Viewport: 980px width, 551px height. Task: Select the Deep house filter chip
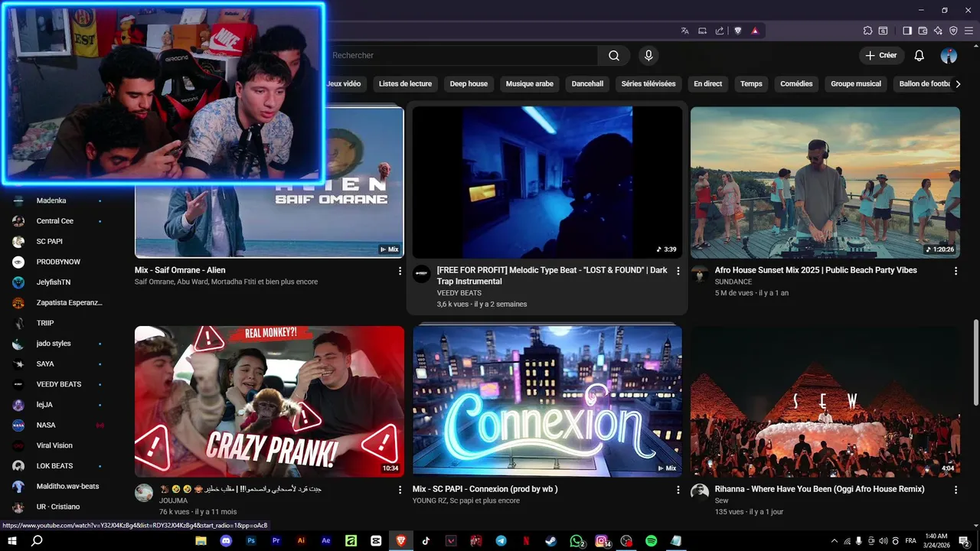tap(469, 83)
